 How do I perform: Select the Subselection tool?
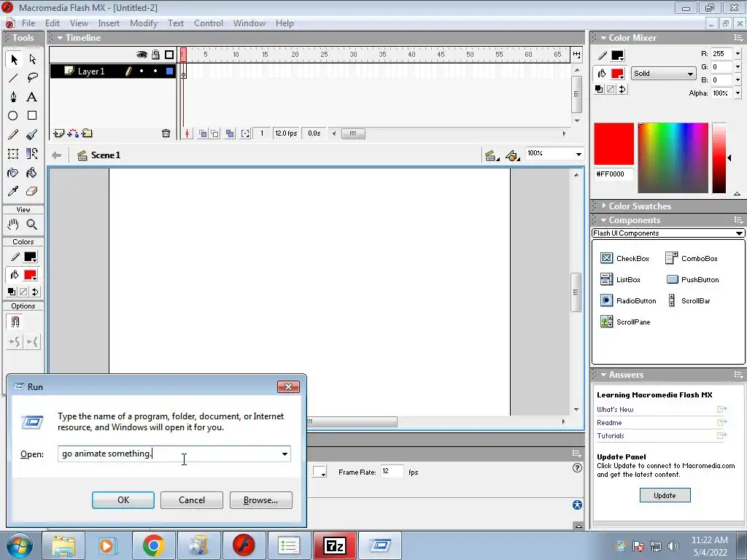coord(32,59)
